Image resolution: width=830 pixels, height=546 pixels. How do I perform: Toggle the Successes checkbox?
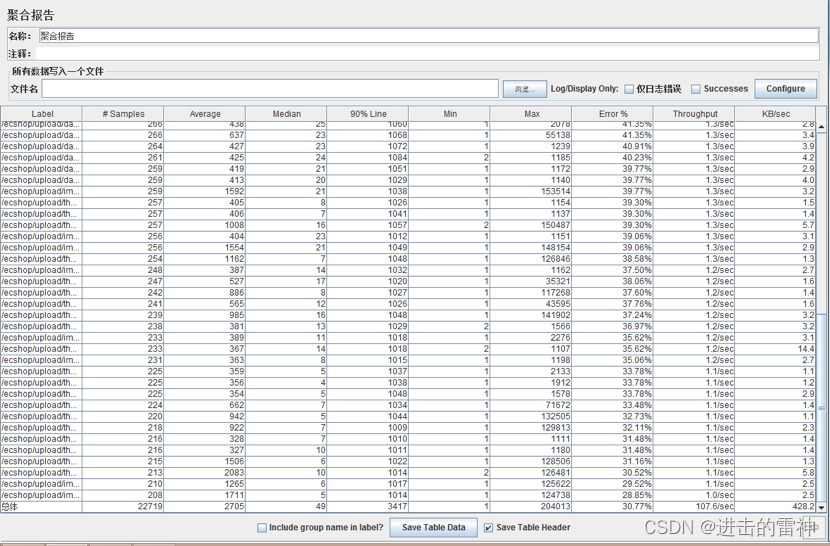[696, 89]
